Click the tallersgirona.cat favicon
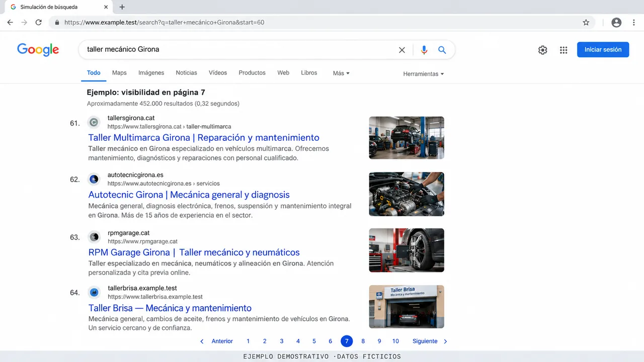Viewport: 644px width, 362px height. (94, 122)
